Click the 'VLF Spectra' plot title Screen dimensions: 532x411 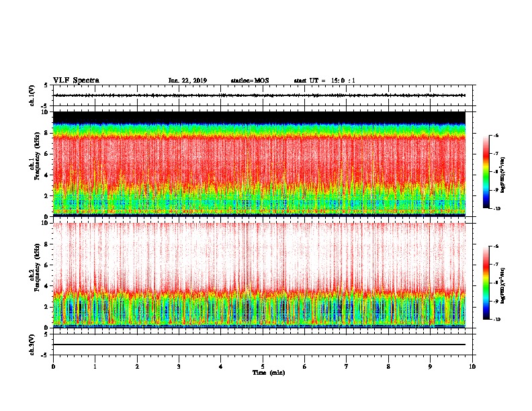76,81
